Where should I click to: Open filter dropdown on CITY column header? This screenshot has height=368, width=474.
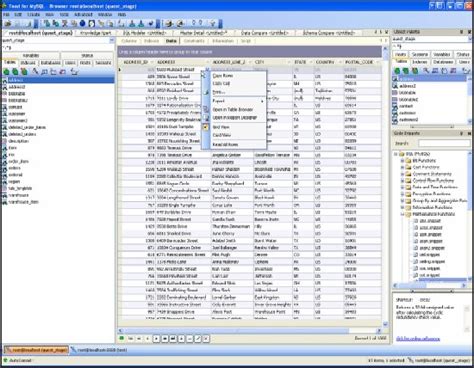(x=289, y=62)
